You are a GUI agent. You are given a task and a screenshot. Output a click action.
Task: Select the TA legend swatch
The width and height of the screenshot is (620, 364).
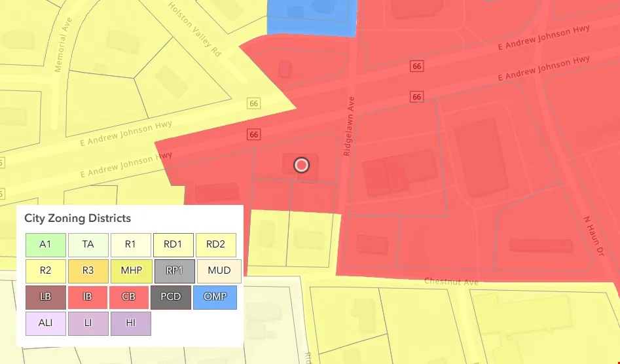(88, 245)
